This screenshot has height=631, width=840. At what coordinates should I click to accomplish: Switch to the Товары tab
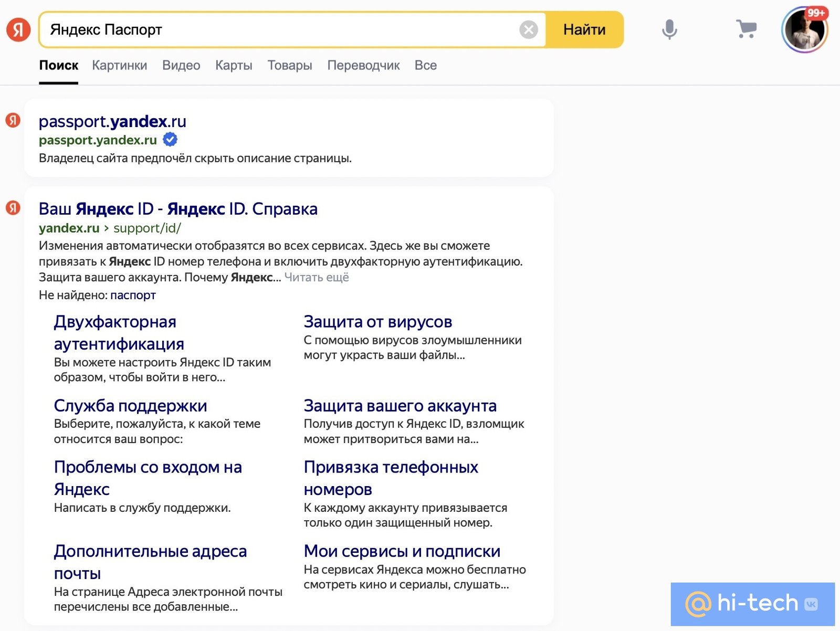tap(290, 65)
